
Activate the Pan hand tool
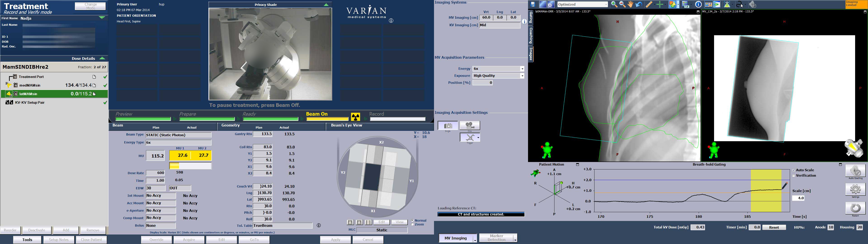click(x=630, y=4)
